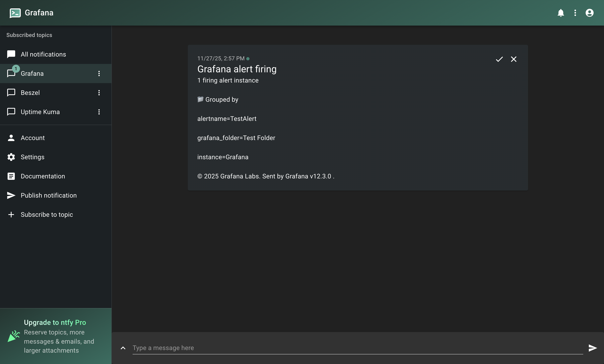The height and width of the screenshot is (364, 604).
Task: Dismiss the Grafana alert firing notification
Action: [514, 59]
